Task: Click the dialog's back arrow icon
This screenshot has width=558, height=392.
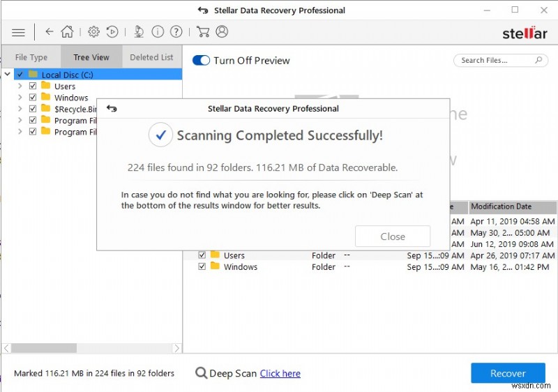Action: (x=112, y=109)
